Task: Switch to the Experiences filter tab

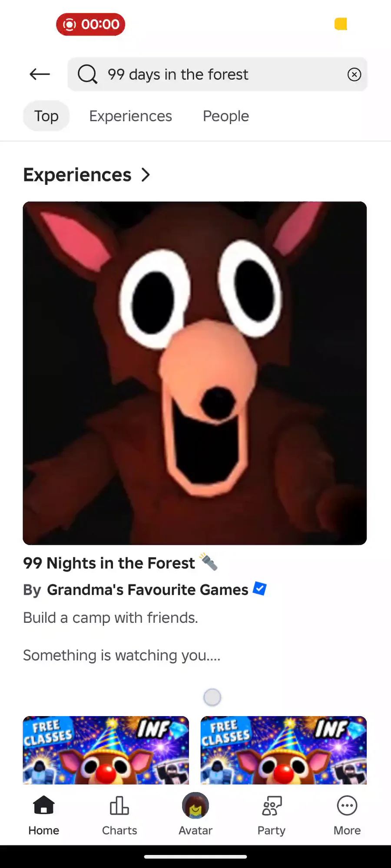Action: click(x=131, y=116)
